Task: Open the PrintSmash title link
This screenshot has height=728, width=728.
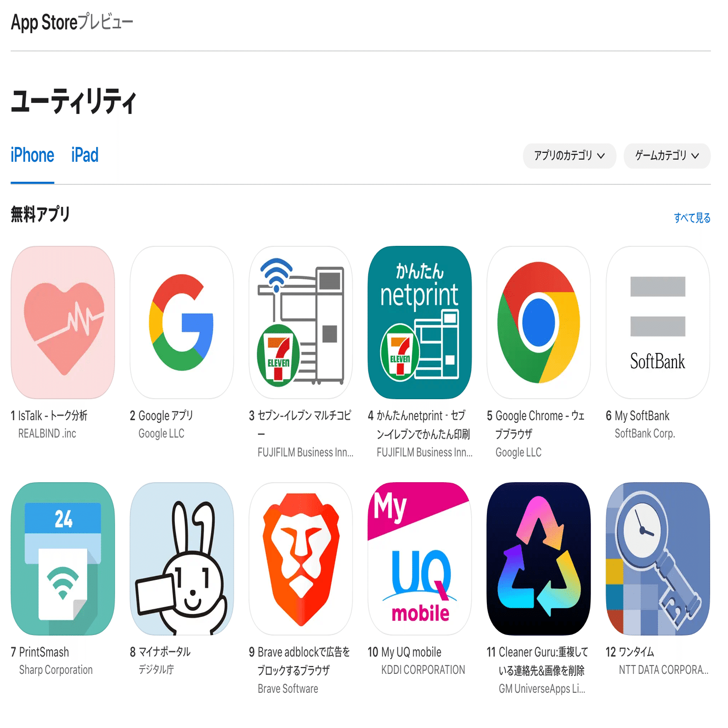Action: coord(44,652)
